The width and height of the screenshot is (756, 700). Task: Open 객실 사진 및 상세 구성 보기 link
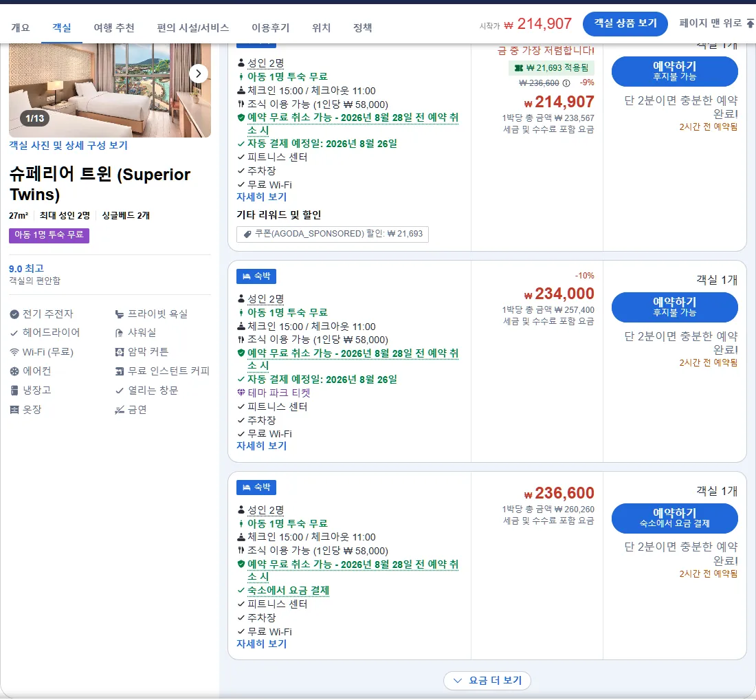point(68,145)
